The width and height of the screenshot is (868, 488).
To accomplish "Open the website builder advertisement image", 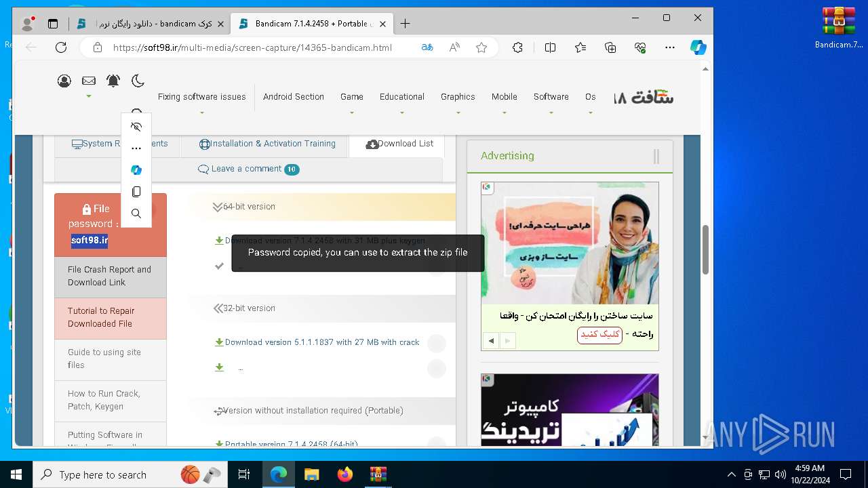I will pyautogui.click(x=570, y=243).
